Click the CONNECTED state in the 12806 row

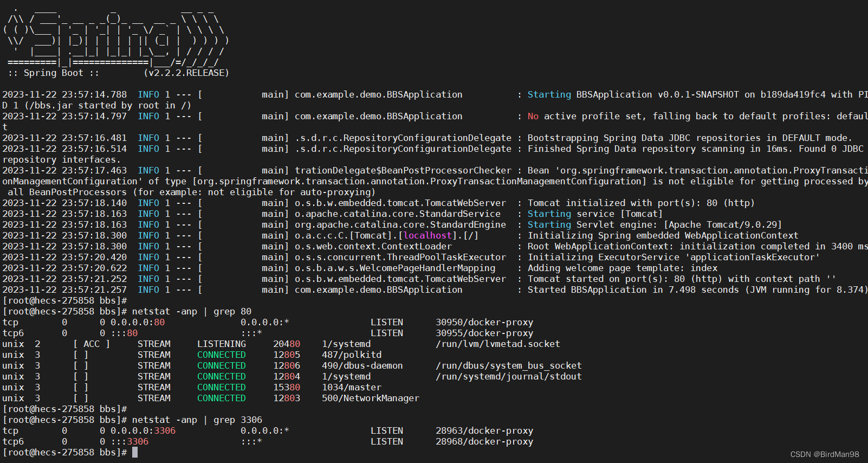222,365
